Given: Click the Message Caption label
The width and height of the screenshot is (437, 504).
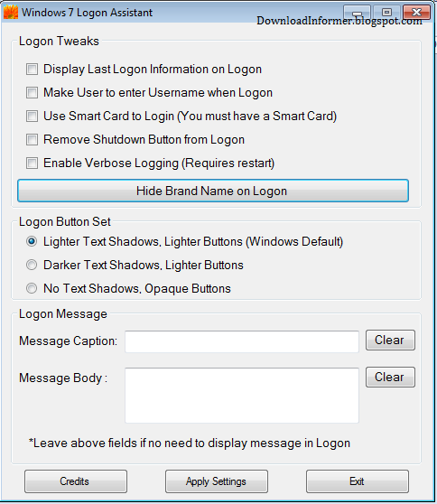Looking at the screenshot, I should tap(68, 341).
